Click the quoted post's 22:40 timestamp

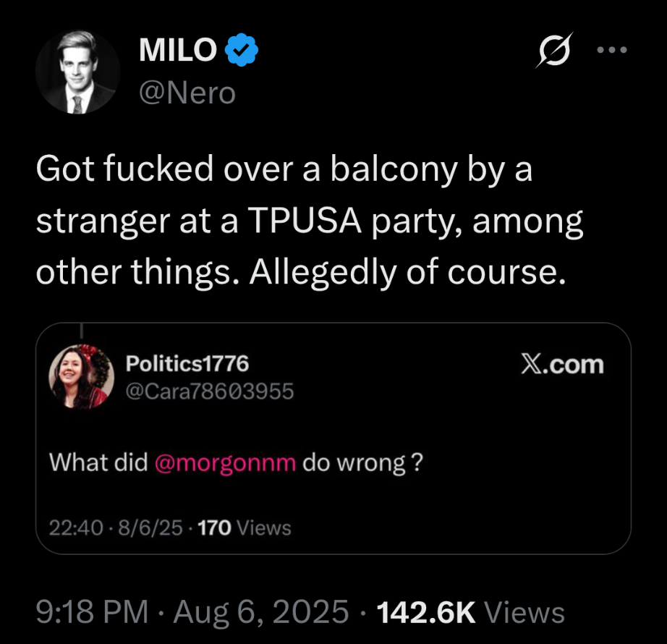coord(76,528)
